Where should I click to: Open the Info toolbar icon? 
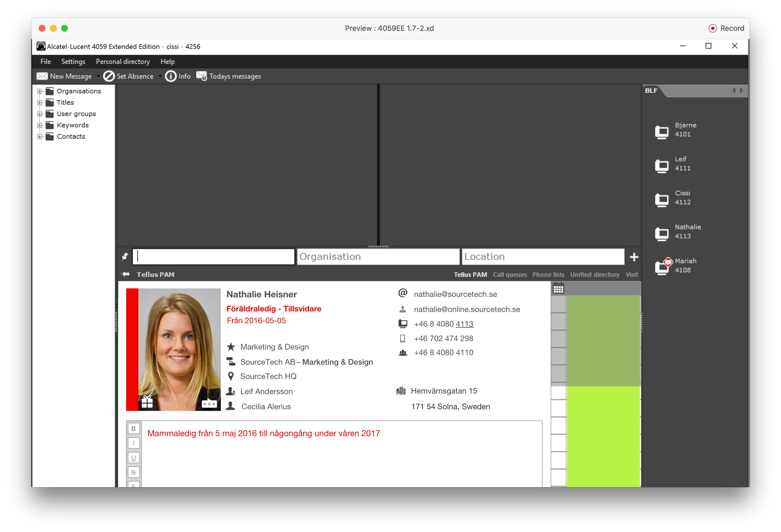click(170, 76)
